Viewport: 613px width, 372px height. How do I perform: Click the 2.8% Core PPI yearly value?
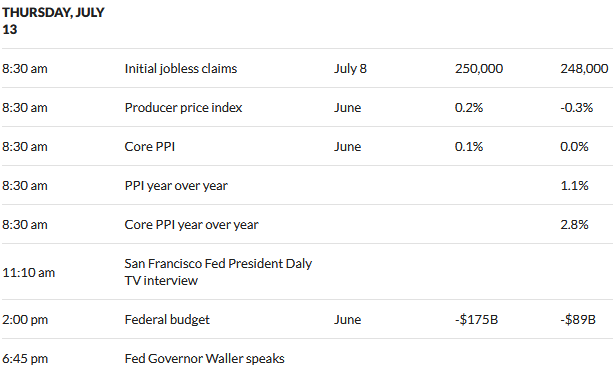click(574, 225)
